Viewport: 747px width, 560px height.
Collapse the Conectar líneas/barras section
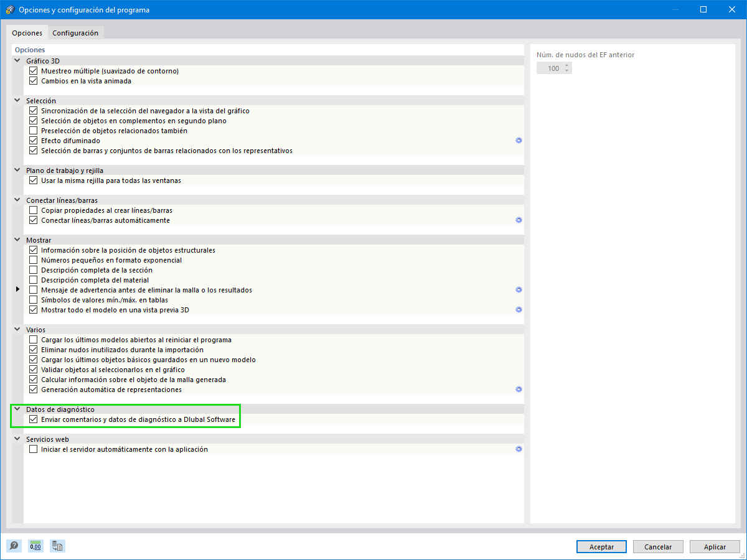[x=17, y=200]
